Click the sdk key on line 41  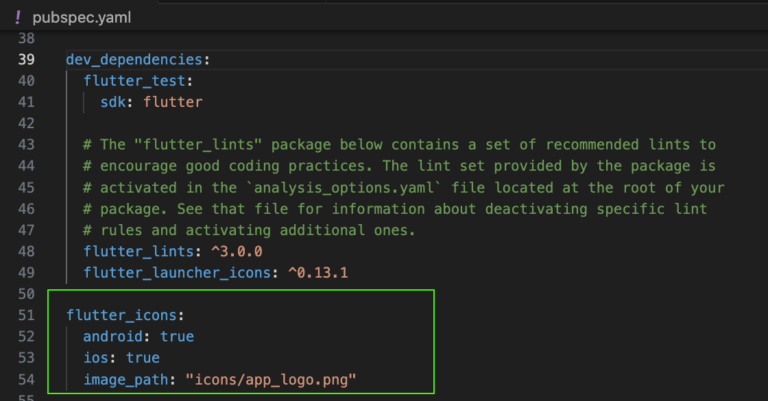(112, 102)
